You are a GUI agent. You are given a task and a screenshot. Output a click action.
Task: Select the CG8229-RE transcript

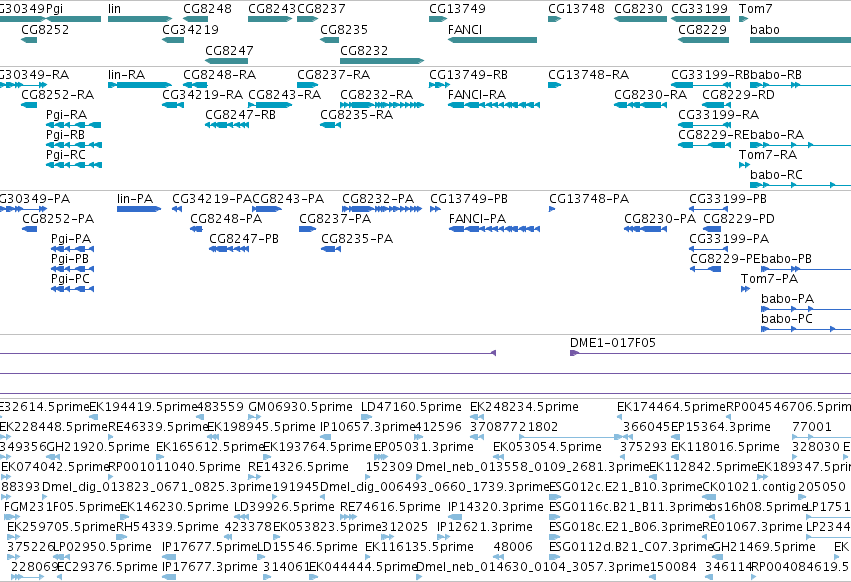tap(704, 145)
